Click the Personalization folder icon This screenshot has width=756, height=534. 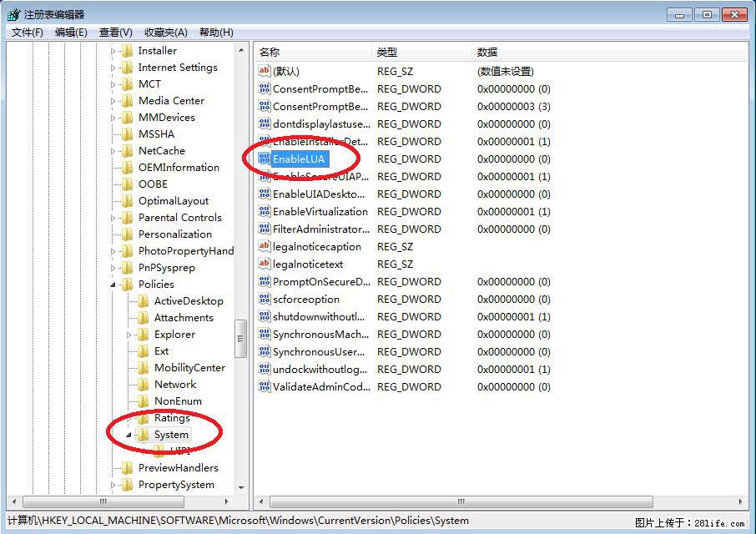point(127,234)
